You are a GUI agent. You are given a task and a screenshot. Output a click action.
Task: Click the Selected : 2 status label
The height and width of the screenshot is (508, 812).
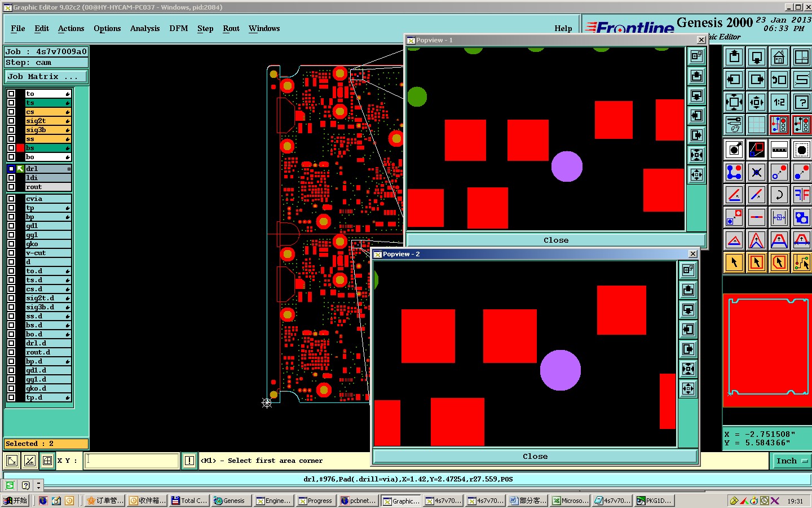[x=46, y=444]
